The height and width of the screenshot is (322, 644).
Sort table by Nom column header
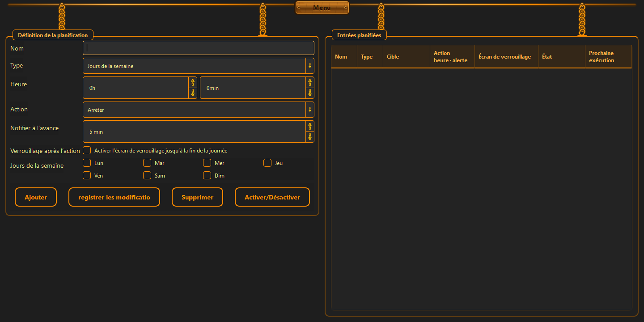tap(344, 57)
